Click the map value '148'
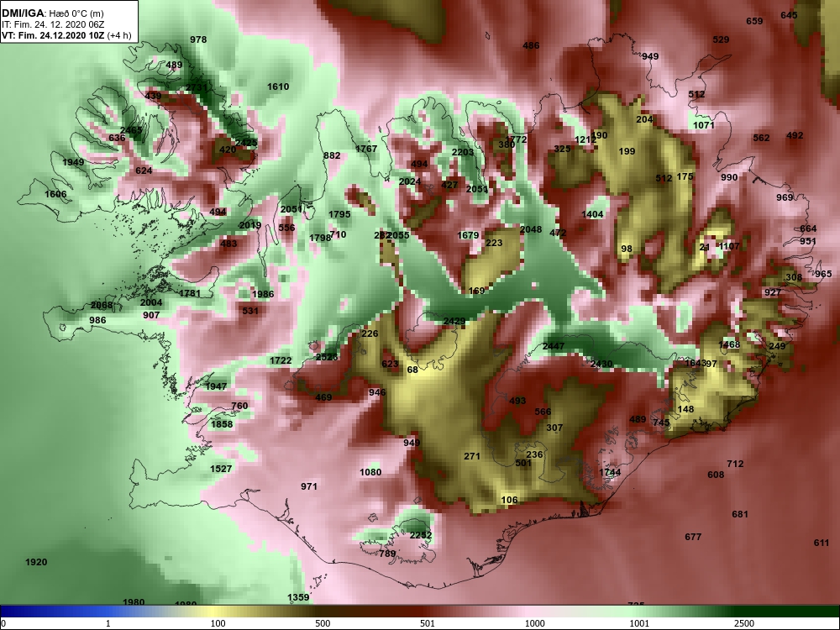This screenshot has width=840, height=630. (x=685, y=410)
